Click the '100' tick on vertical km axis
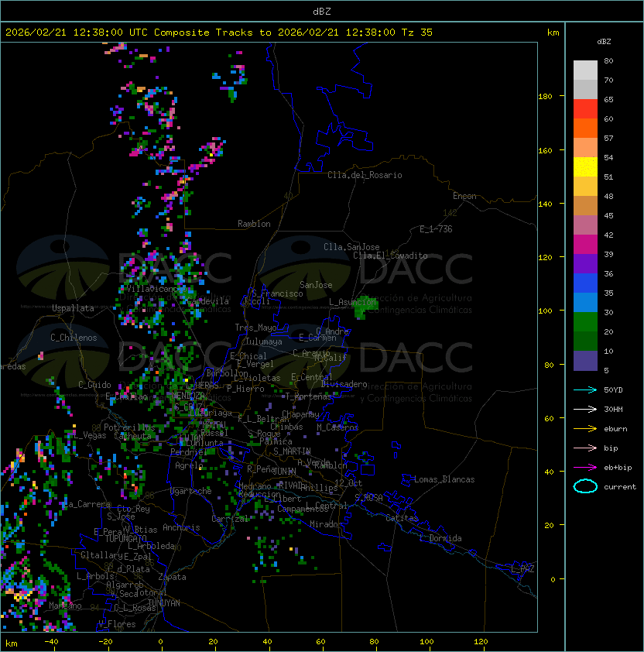 pos(545,311)
